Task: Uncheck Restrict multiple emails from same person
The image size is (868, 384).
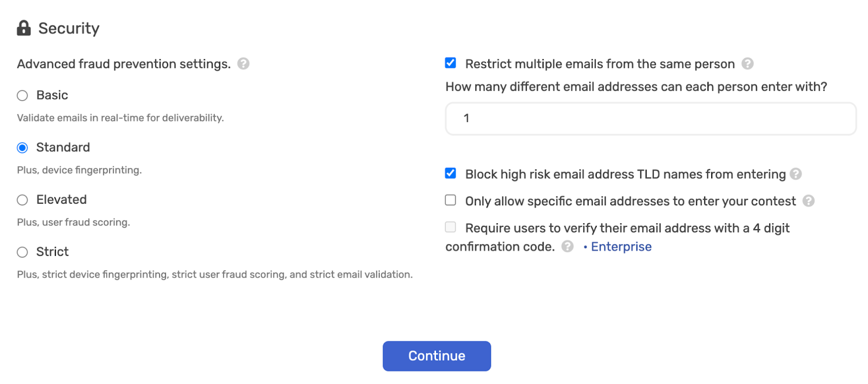Action: click(x=450, y=63)
